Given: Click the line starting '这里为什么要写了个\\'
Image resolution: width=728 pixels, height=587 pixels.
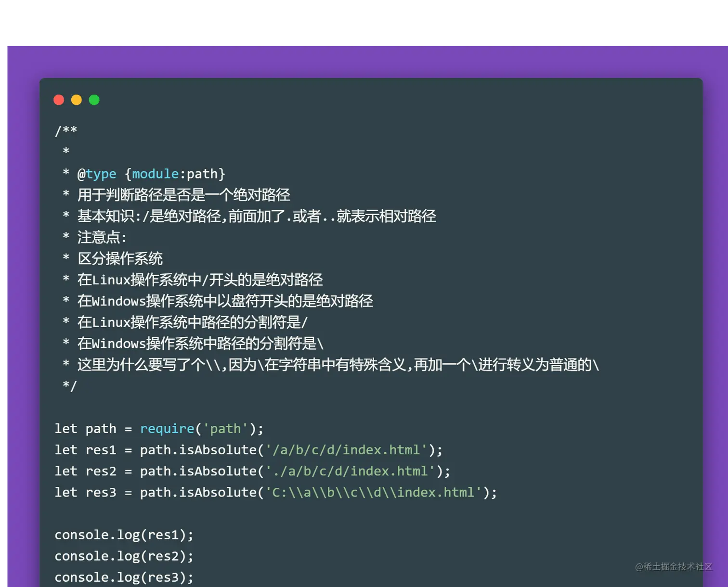Looking at the screenshot, I should pos(331,364).
